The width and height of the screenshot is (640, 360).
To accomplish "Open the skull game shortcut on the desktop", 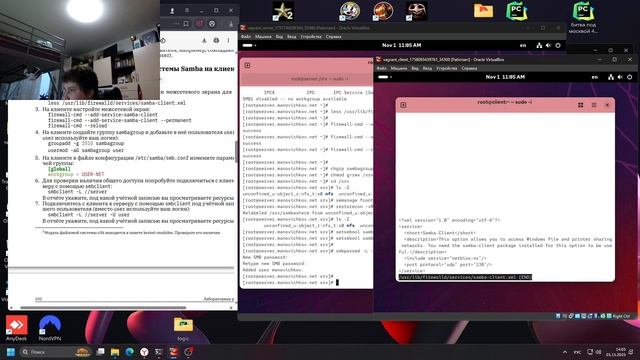I will [416, 11].
